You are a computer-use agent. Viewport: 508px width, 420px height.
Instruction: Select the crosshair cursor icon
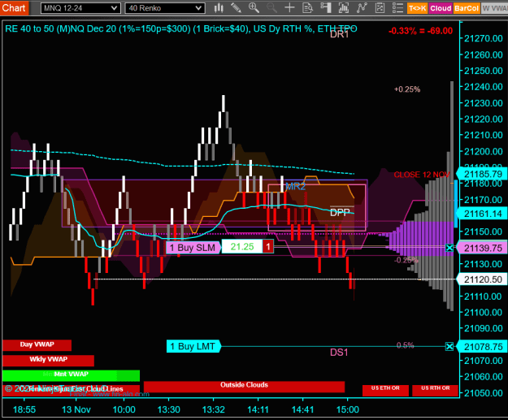pos(289,8)
